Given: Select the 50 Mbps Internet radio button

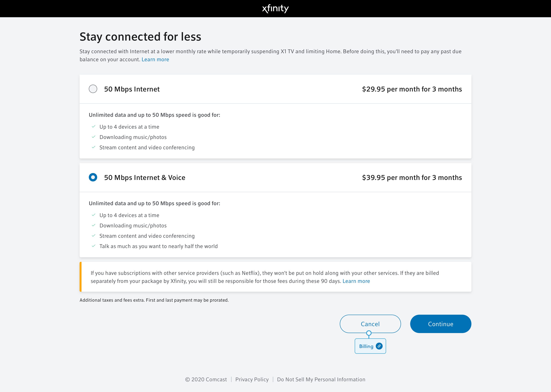Looking at the screenshot, I should (x=93, y=89).
